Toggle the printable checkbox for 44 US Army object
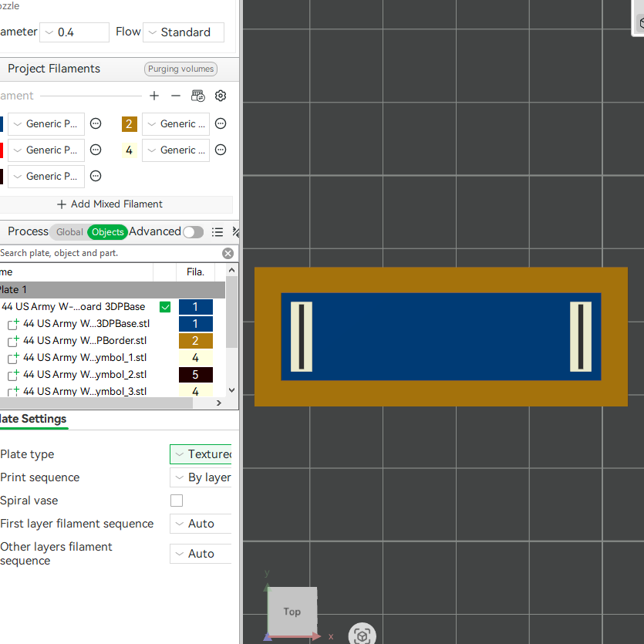This screenshot has height=644, width=644. (165, 307)
